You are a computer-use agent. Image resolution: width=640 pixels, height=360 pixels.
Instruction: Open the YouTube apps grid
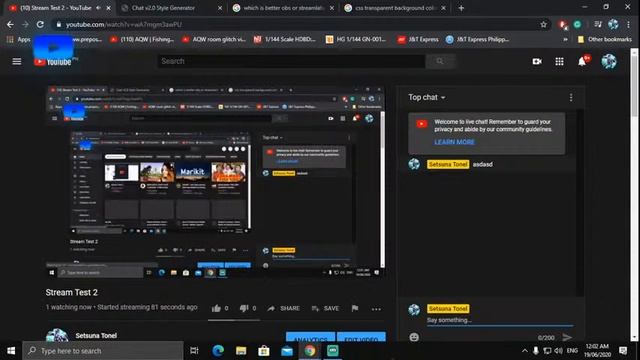[559, 61]
